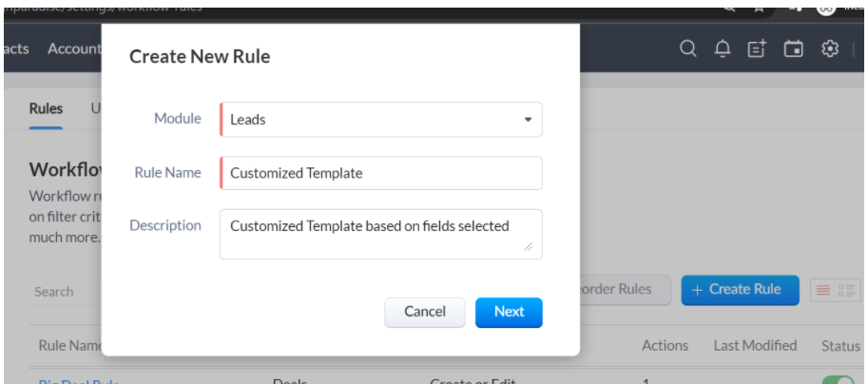Screen dimensions: 868x384
Task: Focus the Rule Name input field
Action: coord(381,173)
